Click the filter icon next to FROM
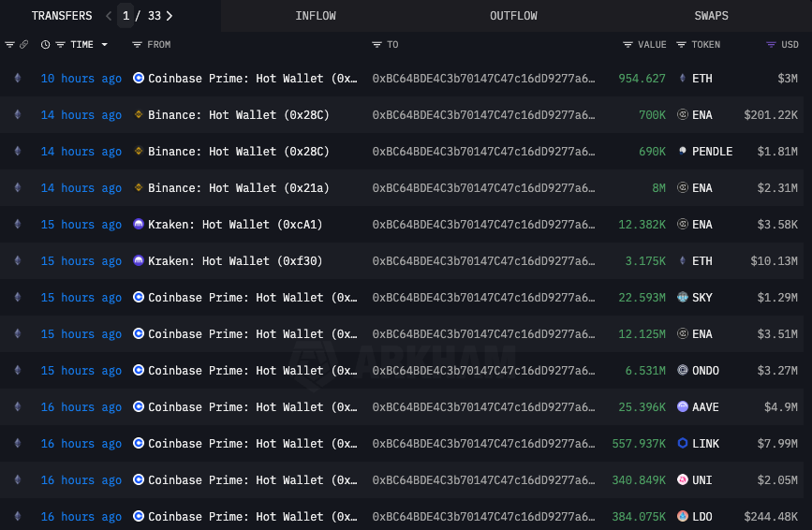 (x=137, y=45)
